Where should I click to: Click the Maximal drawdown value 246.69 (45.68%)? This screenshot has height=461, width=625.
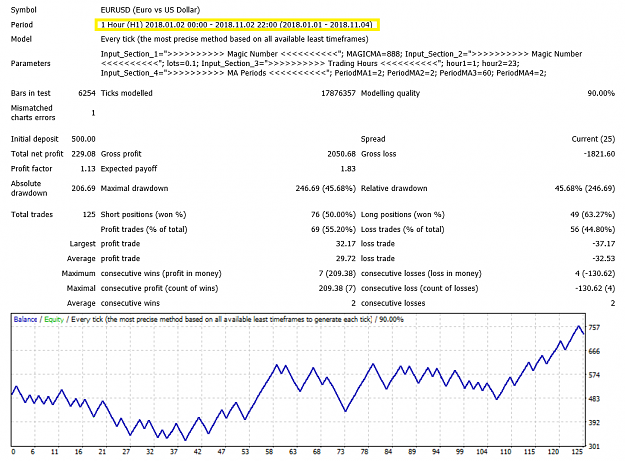pos(326,188)
